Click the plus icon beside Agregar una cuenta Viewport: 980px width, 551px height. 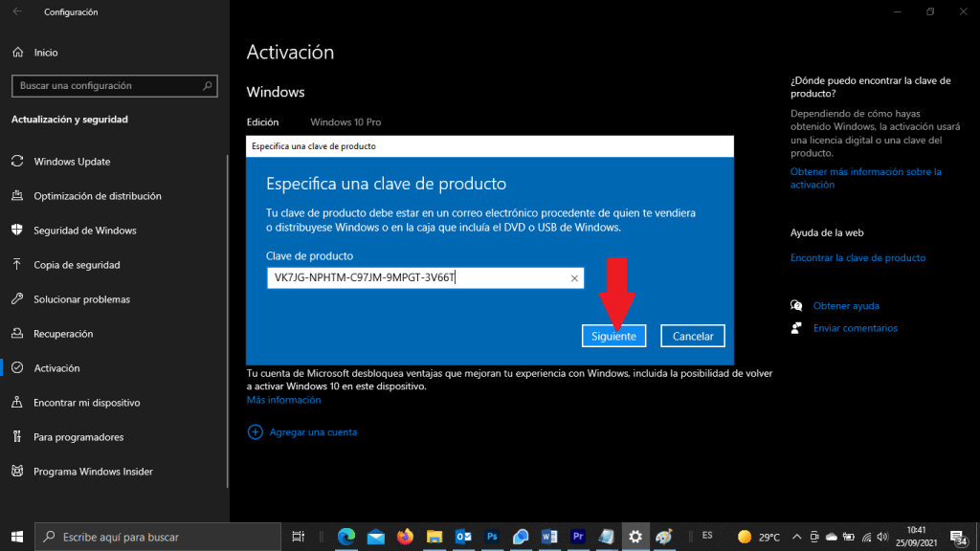255,431
